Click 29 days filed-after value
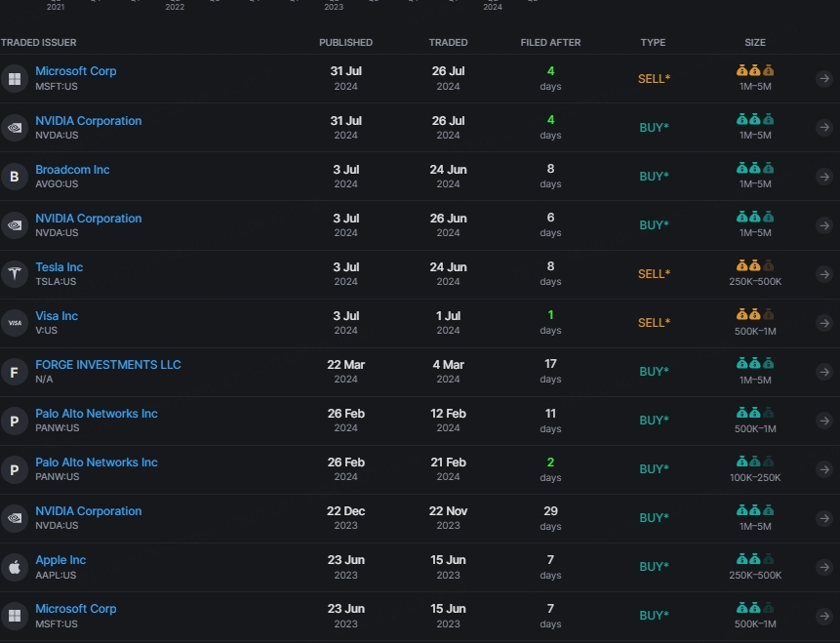Screen dimensions: 840x643 tap(550, 518)
